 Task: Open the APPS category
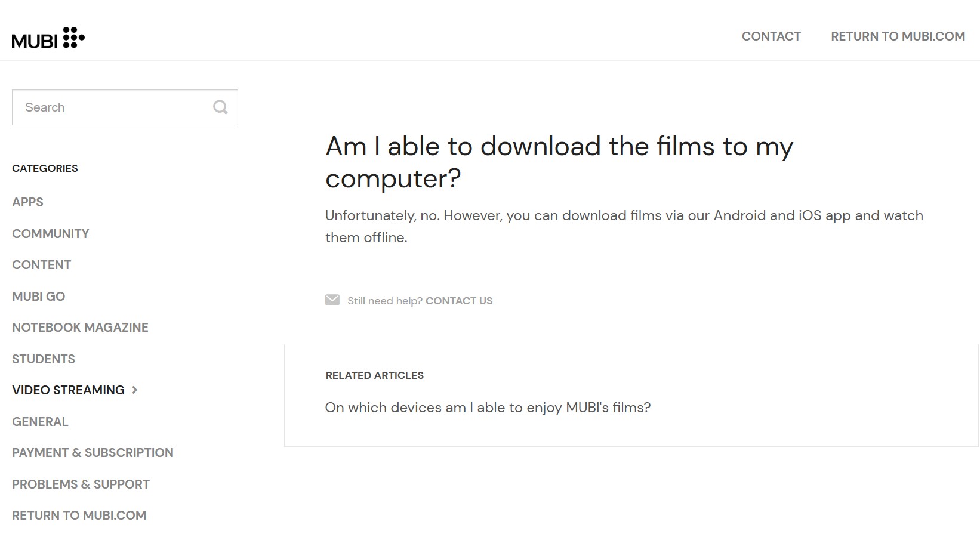[x=27, y=202]
